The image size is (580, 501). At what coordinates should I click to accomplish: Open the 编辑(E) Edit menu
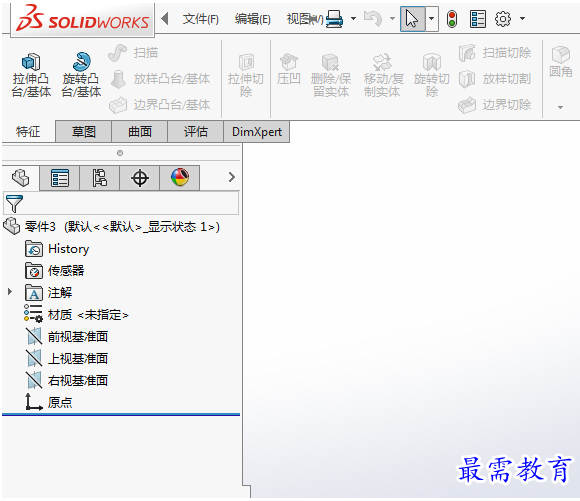click(x=253, y=19)
